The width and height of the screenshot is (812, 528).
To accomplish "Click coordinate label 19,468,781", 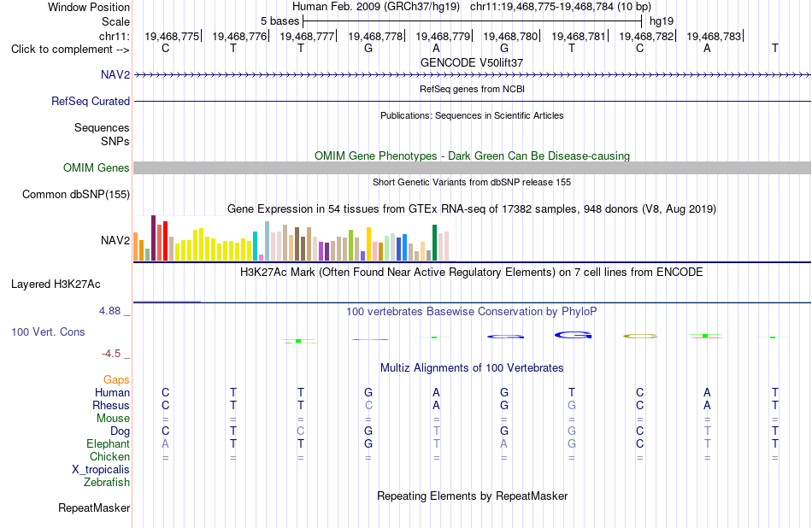I will coord(579,36).
